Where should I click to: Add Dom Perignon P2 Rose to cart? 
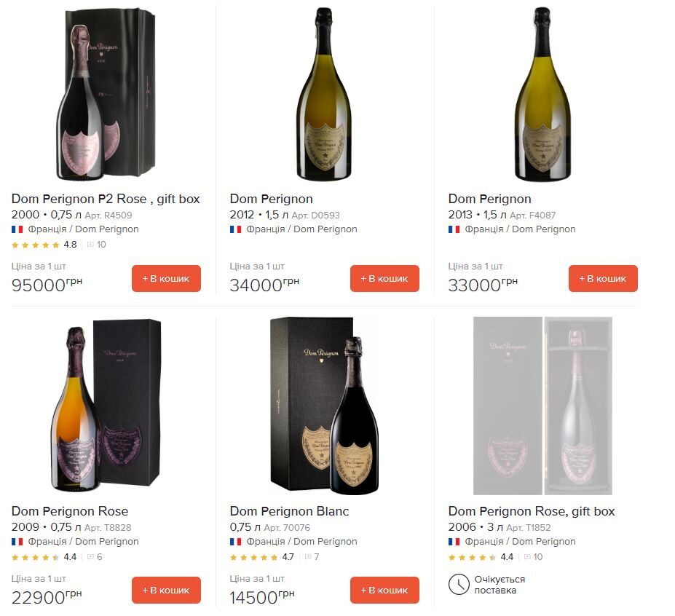click(166, 278)
